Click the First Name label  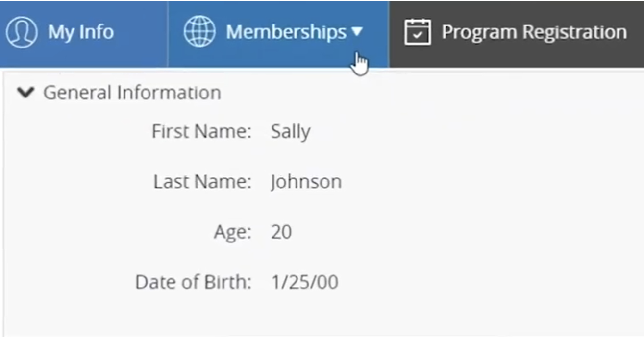[x=201, y=132]
